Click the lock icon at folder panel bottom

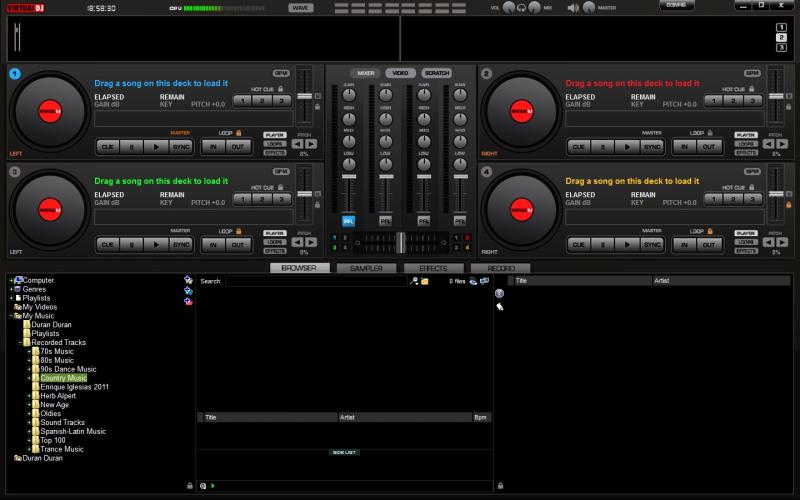click(190, 486)
